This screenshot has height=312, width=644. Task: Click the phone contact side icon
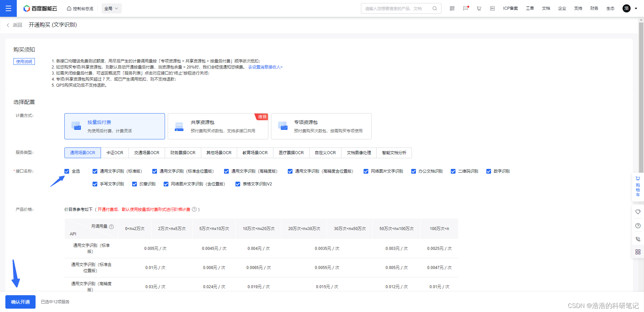pos(638,239)
